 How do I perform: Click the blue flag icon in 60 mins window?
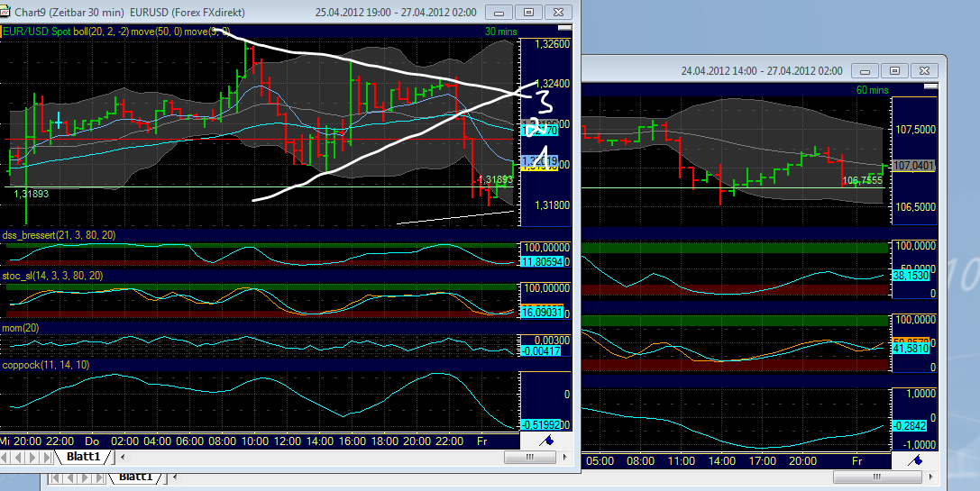[x=916, y=460]
